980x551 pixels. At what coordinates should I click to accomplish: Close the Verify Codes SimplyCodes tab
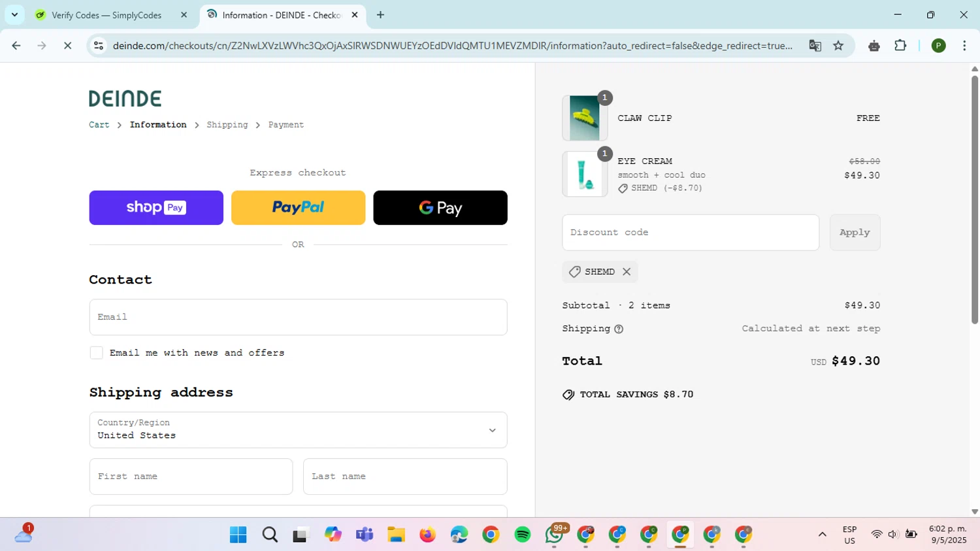184,15
